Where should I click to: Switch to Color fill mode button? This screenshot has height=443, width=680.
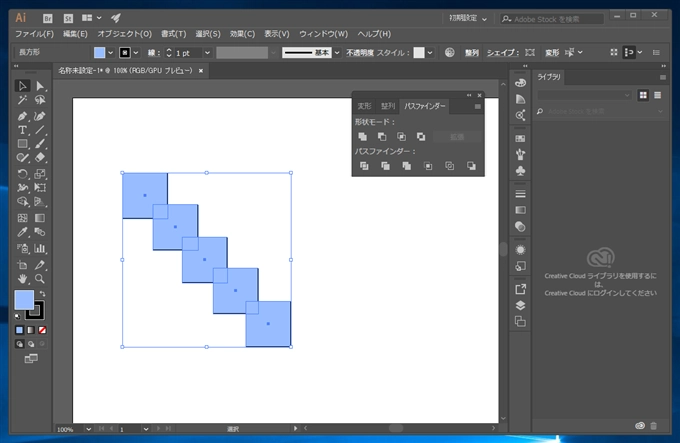point(20,330)
